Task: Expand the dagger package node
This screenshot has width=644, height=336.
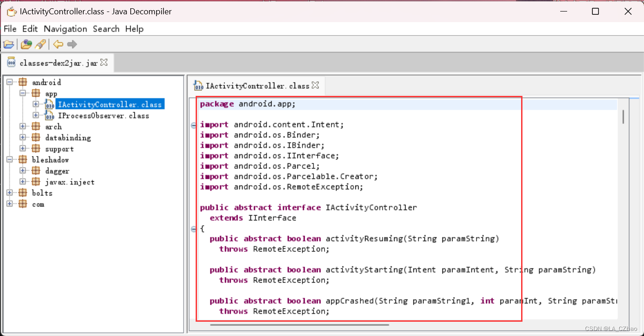Action: [x=23, y=171]
